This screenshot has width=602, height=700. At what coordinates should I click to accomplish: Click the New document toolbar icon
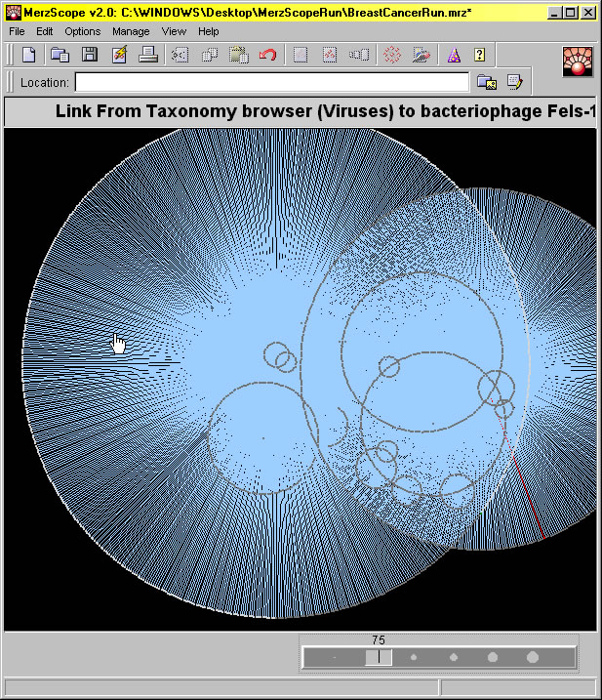(x=29, y=55)
